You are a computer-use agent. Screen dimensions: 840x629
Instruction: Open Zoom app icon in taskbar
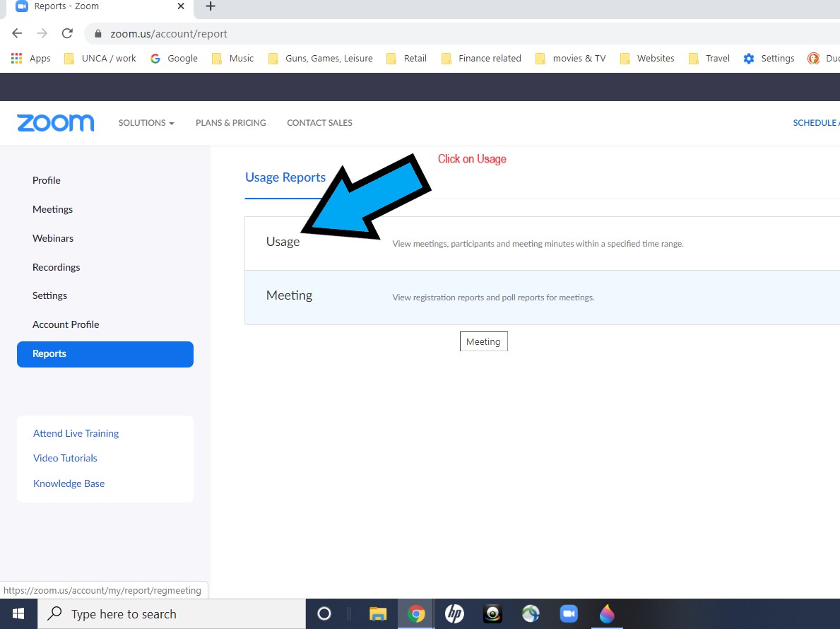click(569, 613)
